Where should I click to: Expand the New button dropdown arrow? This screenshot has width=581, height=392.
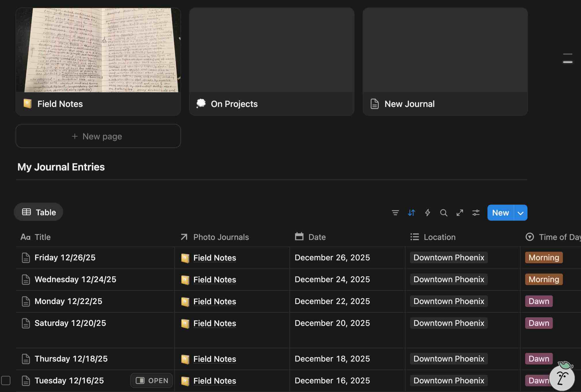[520, 213]
